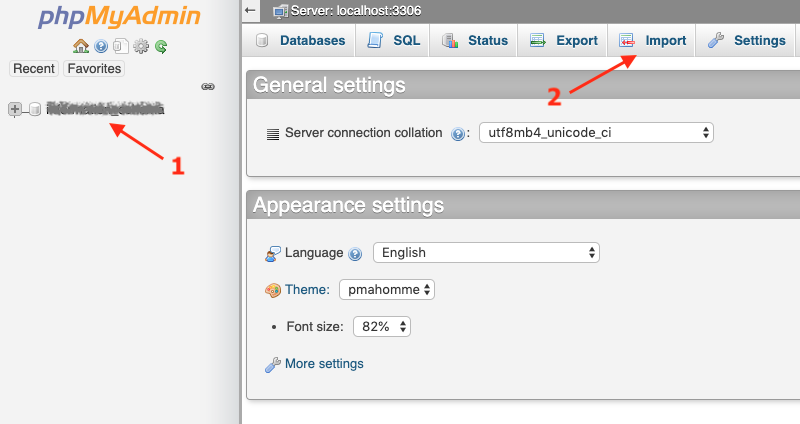Open the Font size dropdown showing 82%
This screenshot has height=424, width=800.
[382, 327]
